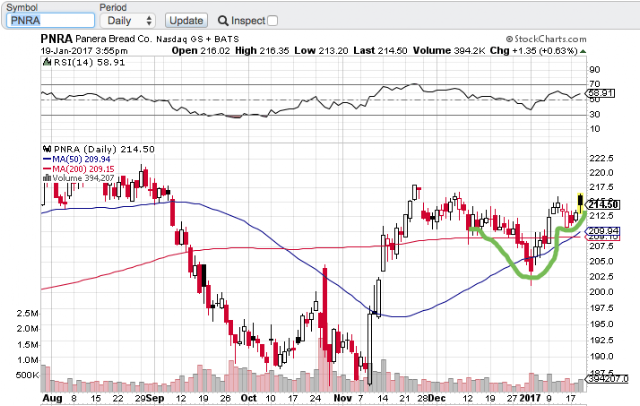Viewport: 640px width, 406px height.
Task: Click the Volume 394.2K header value
Action: (449, 51)
